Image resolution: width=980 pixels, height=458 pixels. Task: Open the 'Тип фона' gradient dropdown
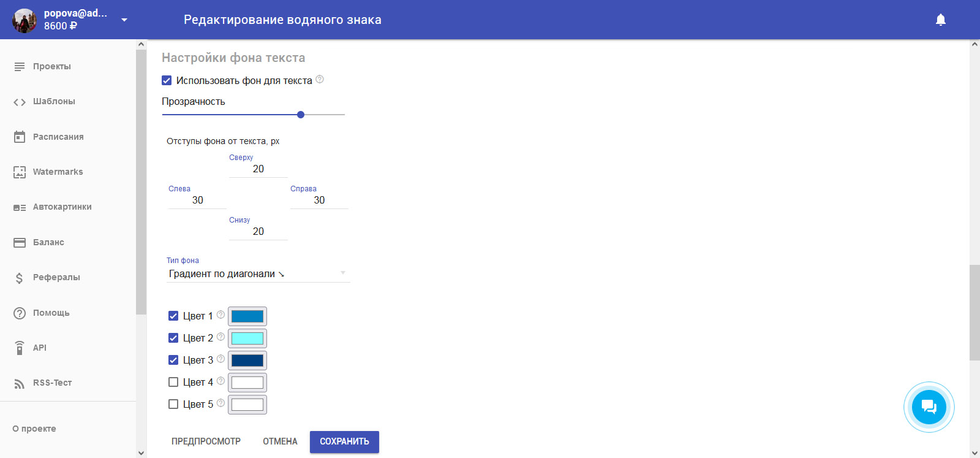click(258, 273)
